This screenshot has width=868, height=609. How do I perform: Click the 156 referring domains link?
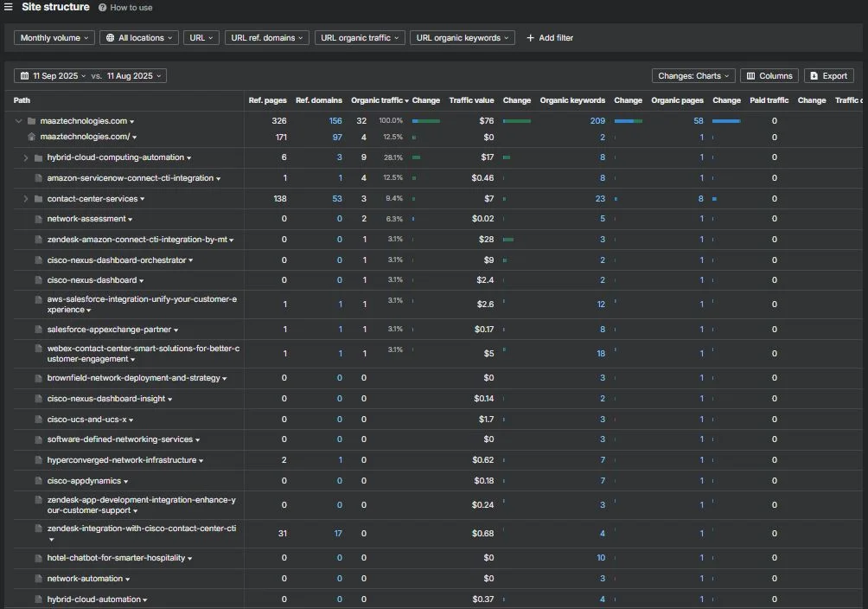(x=335, y=121)
